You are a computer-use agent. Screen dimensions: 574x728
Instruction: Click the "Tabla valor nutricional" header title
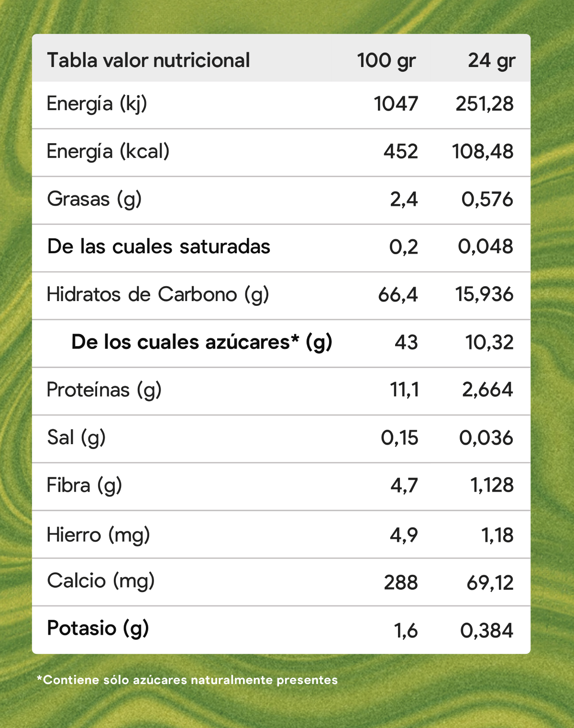click(x=148, y=61)
